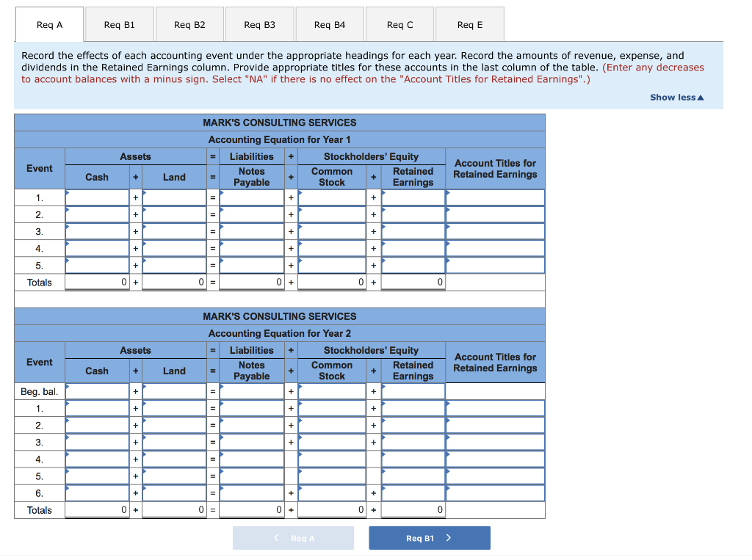
Task: Select Year 1 event 3 Land cell
Action: 174,232
